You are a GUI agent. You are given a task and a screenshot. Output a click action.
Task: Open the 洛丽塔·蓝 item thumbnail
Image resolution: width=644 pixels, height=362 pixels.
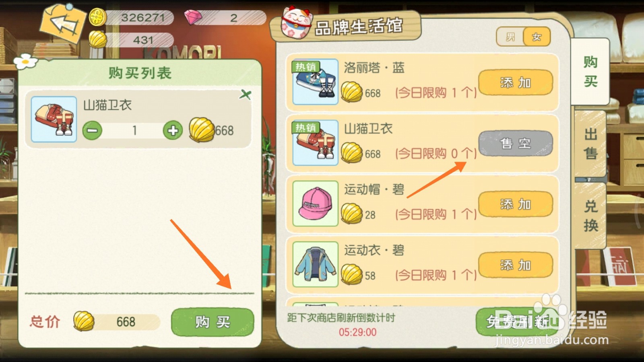click(315, 82)
